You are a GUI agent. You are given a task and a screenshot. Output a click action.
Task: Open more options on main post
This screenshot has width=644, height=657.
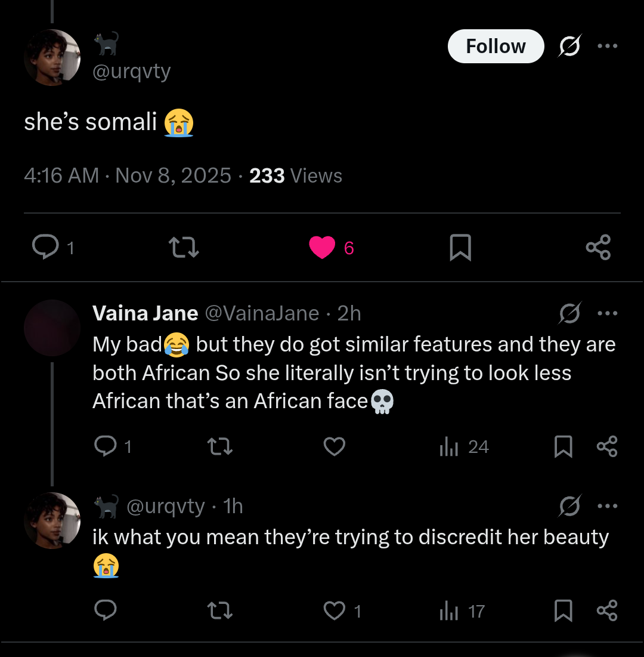click(607, 47)
